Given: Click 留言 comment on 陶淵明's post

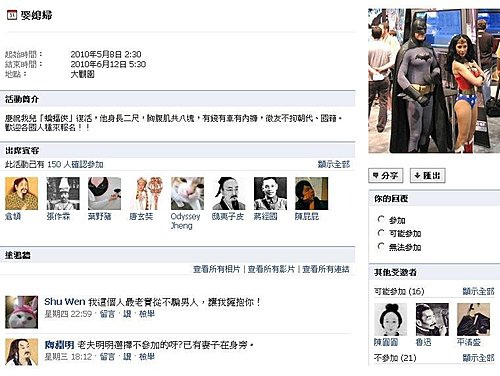Looking at the screenshot, I should (x=107, y=357).
